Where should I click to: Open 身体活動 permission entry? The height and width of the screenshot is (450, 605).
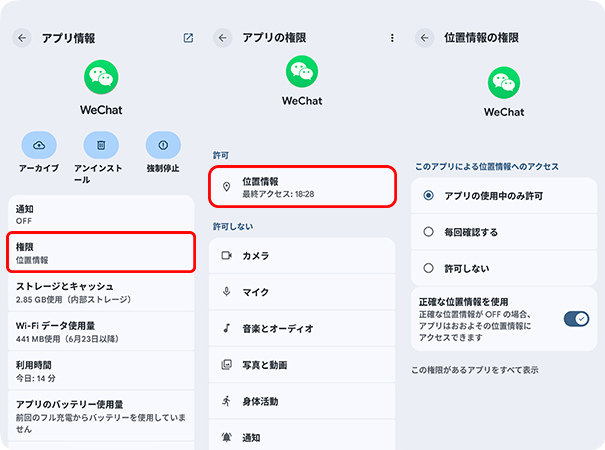click(x=302, y=401)
